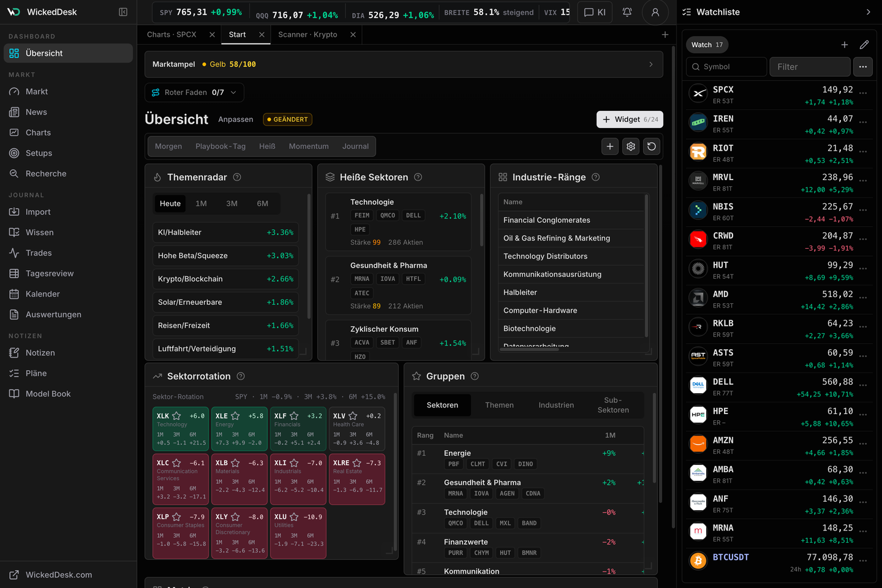882x588 pixels.
Task: Select KI/Halbleiter theme row
Action: [225, 233]
